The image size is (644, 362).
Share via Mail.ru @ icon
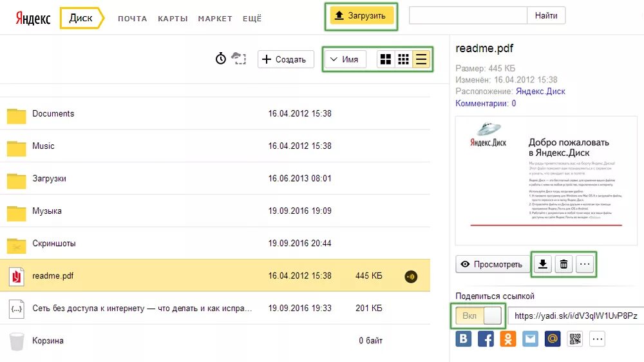(553, 339)
